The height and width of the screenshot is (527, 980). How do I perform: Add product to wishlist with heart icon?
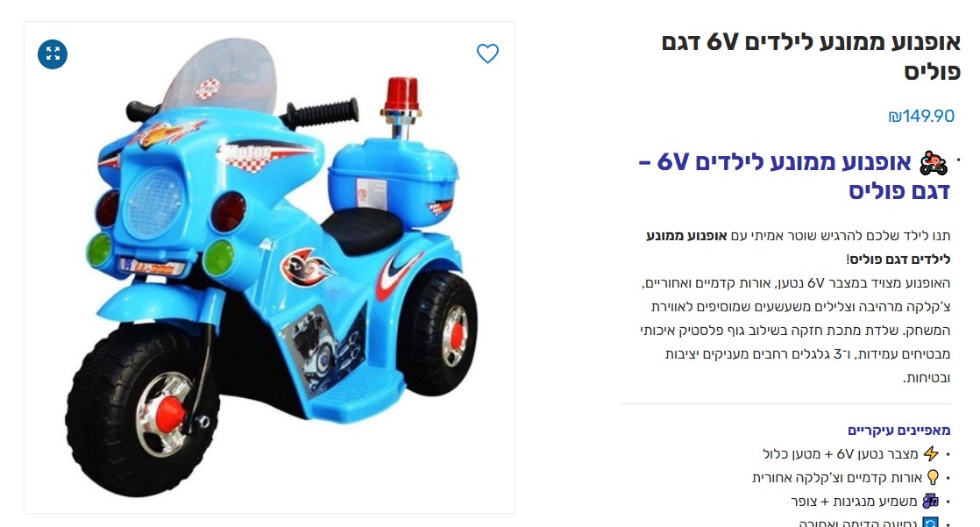[x=487, y=53]
